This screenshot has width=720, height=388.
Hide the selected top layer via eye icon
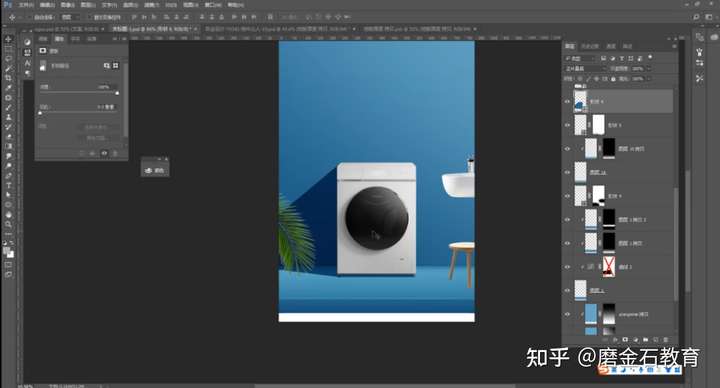(x=568, y=101)
